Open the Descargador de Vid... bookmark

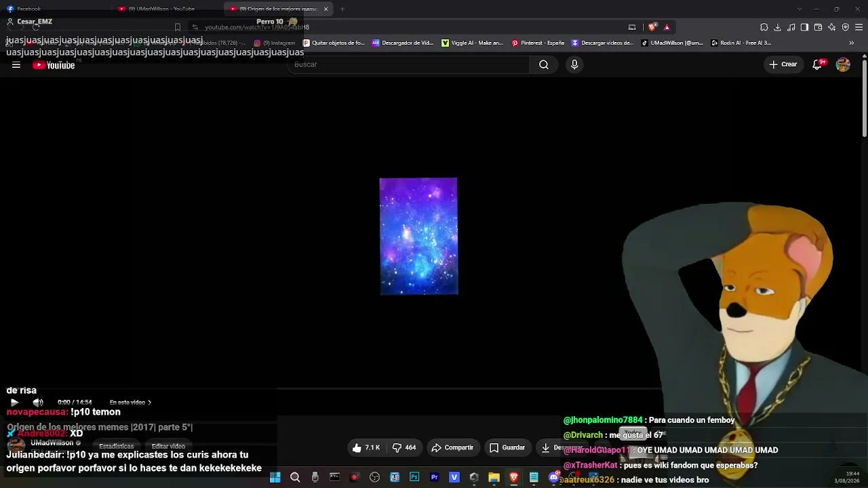(403, 43)
